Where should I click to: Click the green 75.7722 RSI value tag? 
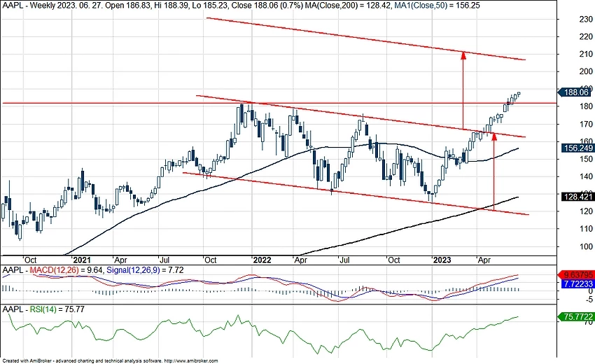point(577,316)
